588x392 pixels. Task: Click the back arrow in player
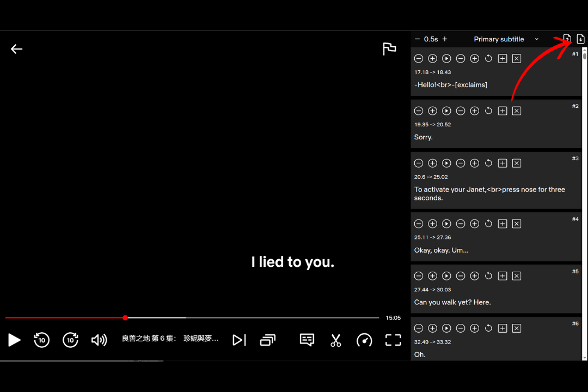click(16, 49)
